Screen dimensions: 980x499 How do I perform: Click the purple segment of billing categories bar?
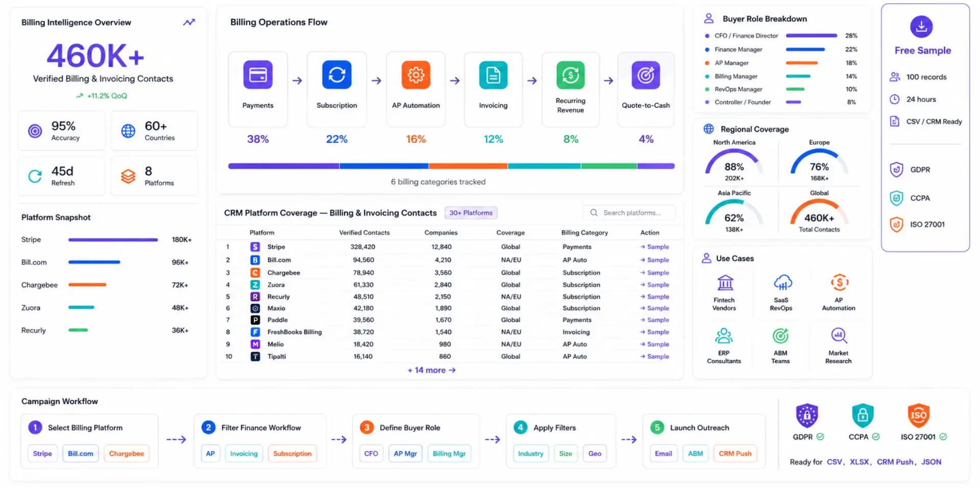click(284, 166)
